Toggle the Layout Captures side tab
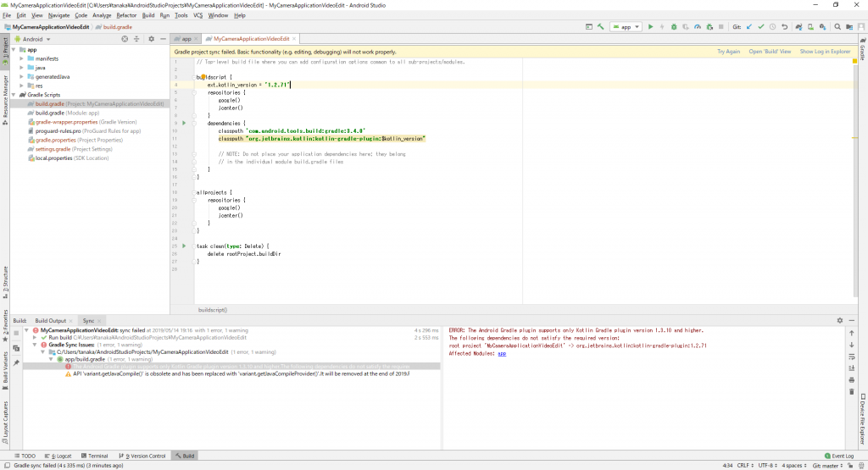Viewport: 868px width, 470px height. click(5, 423)
